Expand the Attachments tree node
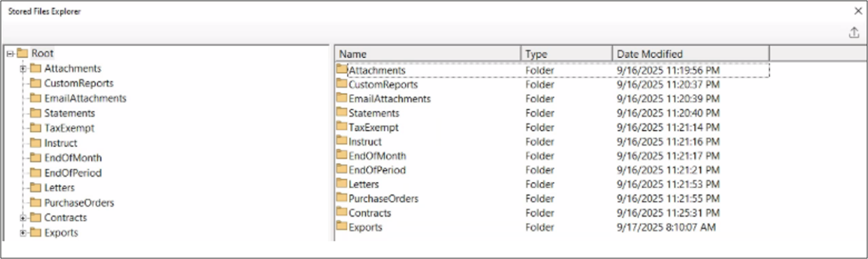This screenshot has width=868, height=259. click(x=23, y=69)
